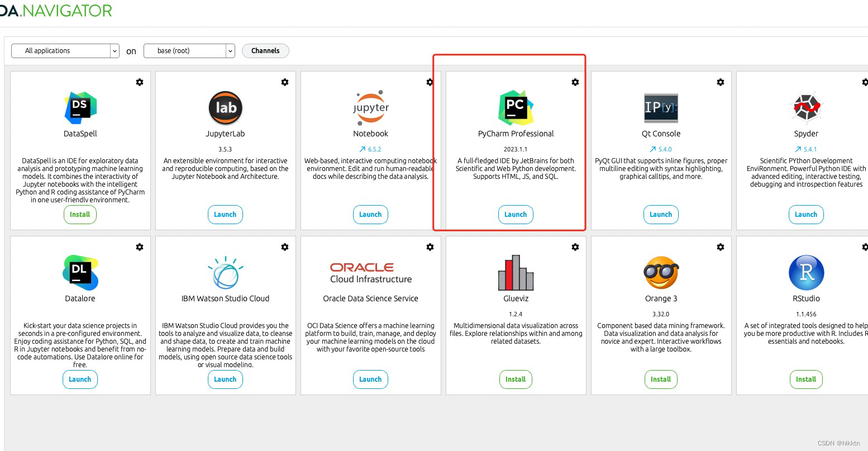The height and width of the screenshot is (451, 868).
Task: Click RStudio version text 1.1.456
Action: pyautogui.click(x=806, y=314)
